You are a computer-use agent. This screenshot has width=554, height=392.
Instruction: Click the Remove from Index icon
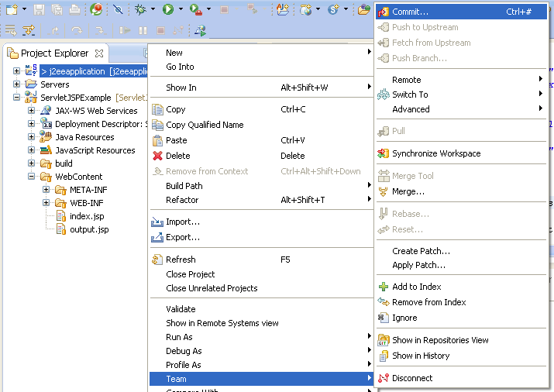(x=384, y=302)
